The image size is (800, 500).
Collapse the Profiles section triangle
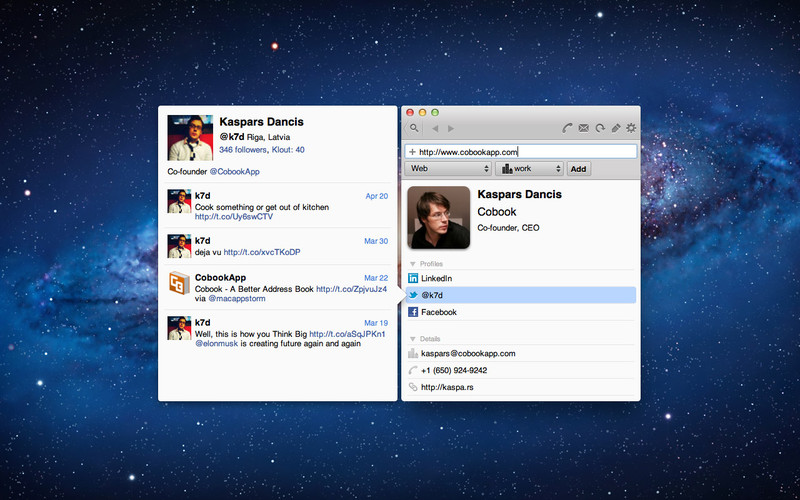pos(413,263)
